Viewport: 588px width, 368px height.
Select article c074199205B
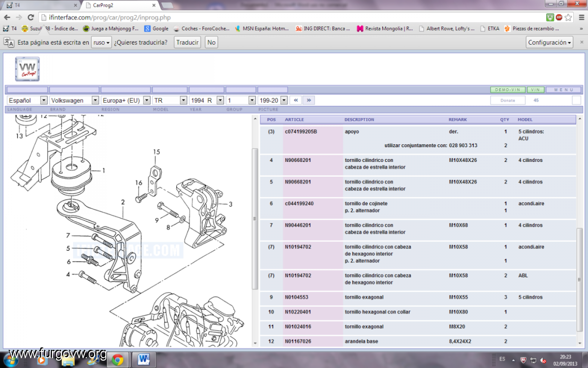[301, 131]
